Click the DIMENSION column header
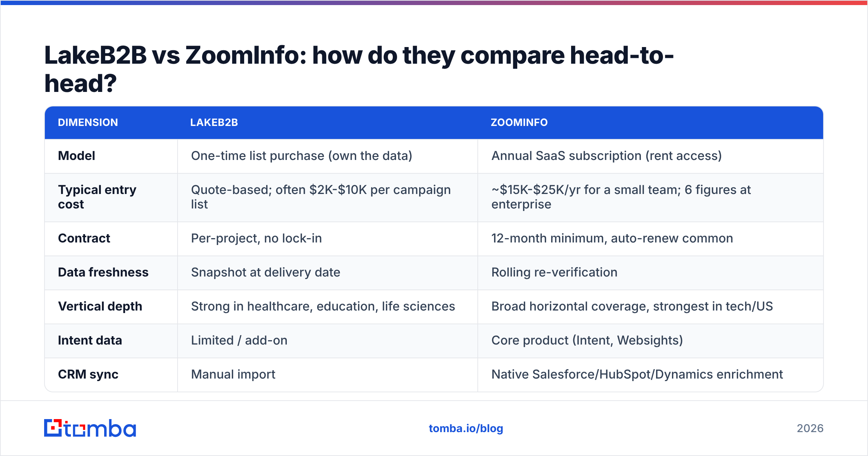Screen dimensions: 868x456 [88, 122]
